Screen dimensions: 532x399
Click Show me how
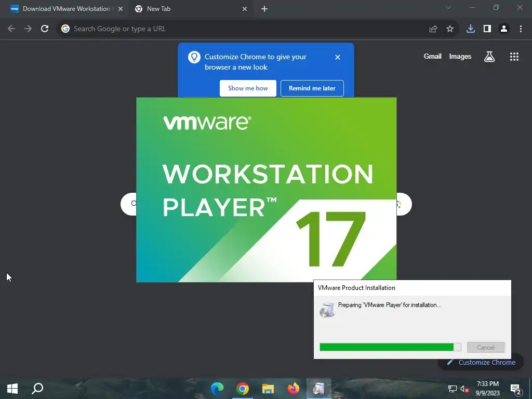(248, 88)
